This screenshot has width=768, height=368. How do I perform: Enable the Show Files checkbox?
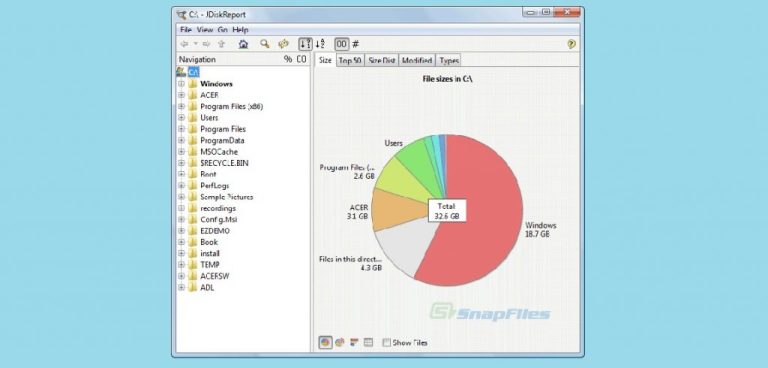pyautogui.click(x=386, y=343)
